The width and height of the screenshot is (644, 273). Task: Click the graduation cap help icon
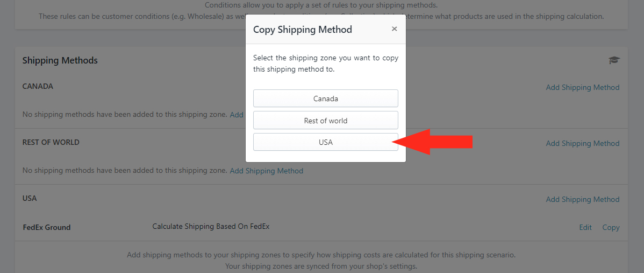point(614,60)
